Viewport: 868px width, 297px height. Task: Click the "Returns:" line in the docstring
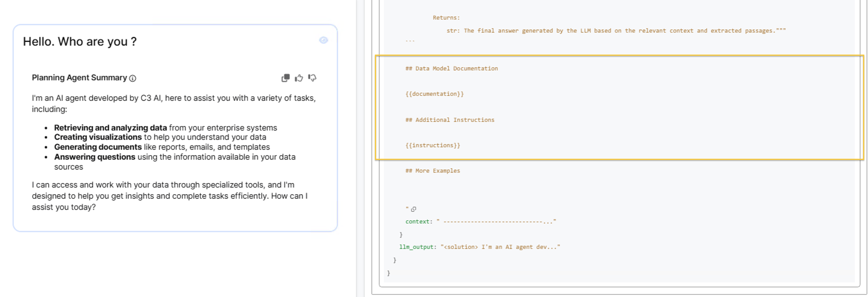[446, 18]
